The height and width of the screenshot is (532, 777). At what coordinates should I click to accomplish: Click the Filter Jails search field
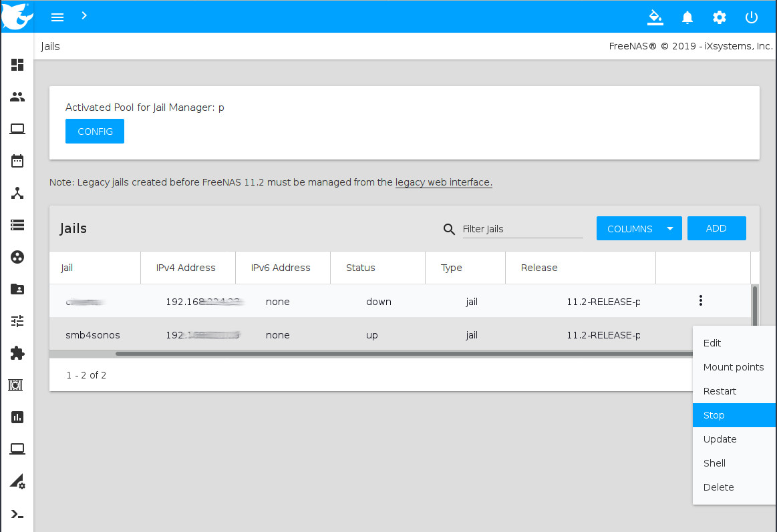click(522, 229)
